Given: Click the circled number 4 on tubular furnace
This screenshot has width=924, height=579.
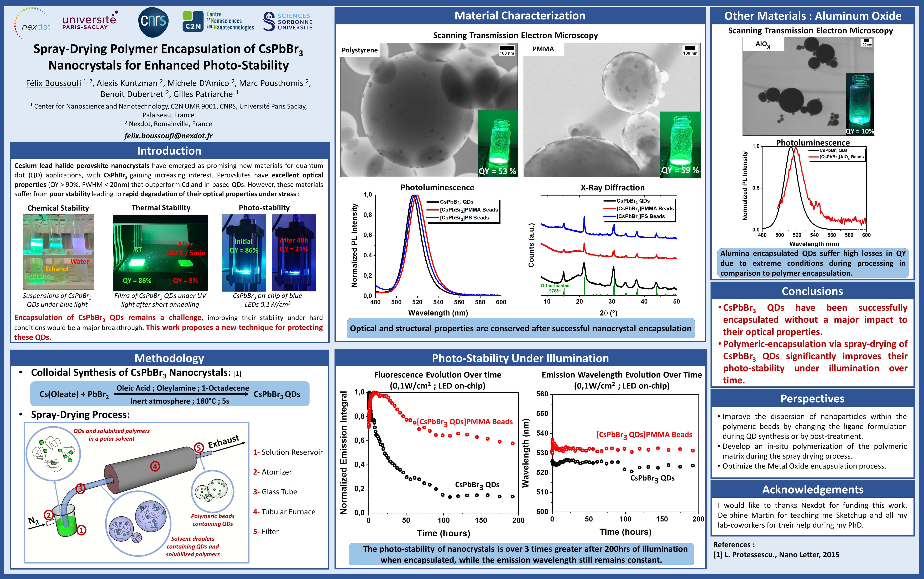Looking at the screenshot, I should click(x=155, y=466).
